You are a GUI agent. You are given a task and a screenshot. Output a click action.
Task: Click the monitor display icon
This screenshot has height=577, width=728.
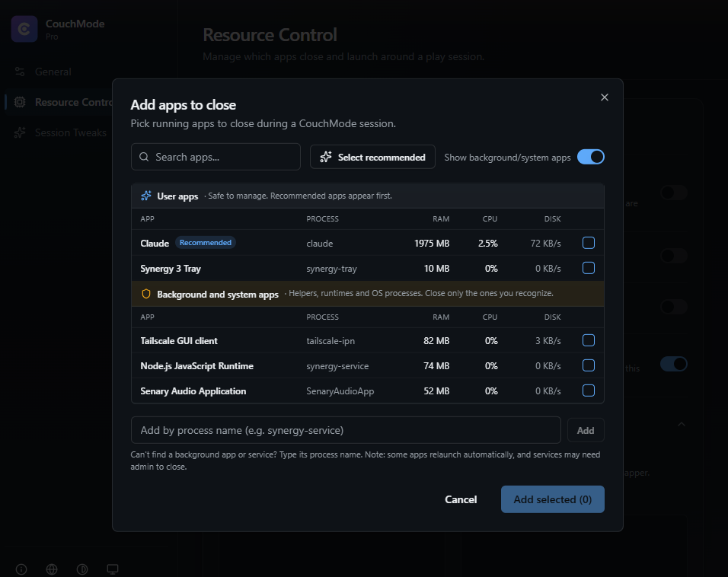coord(113,569)
